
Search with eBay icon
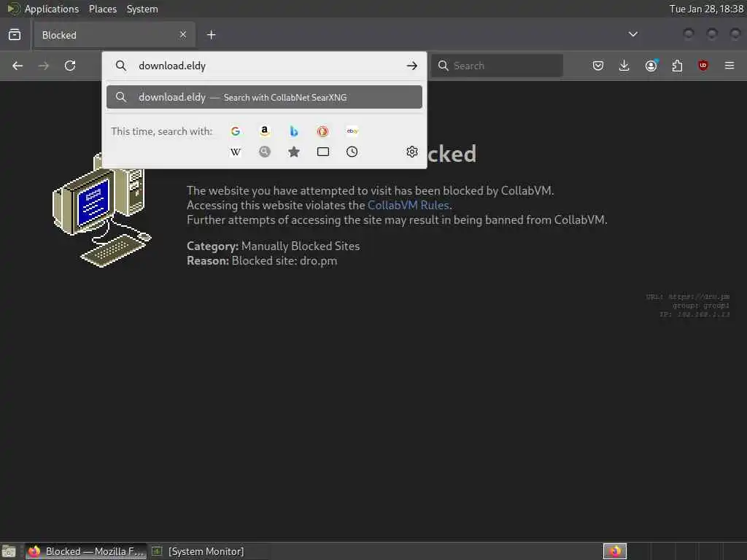pyautogui.click(x=352, y=131)
